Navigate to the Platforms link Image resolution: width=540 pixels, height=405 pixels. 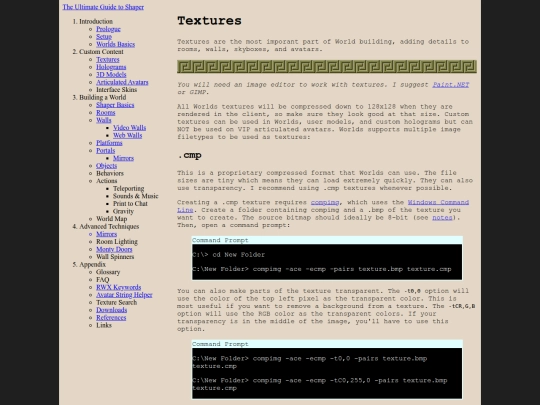click(109, 143)
